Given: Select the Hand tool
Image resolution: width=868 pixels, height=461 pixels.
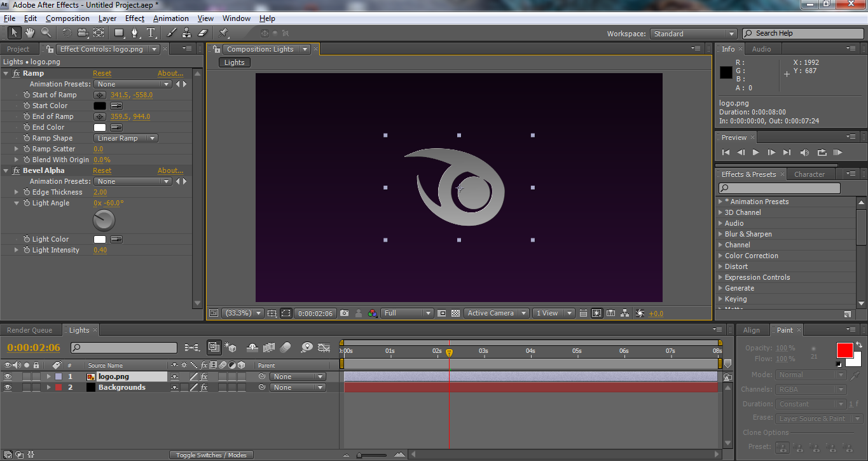Looking at the screenshot, I should (30, 32).
